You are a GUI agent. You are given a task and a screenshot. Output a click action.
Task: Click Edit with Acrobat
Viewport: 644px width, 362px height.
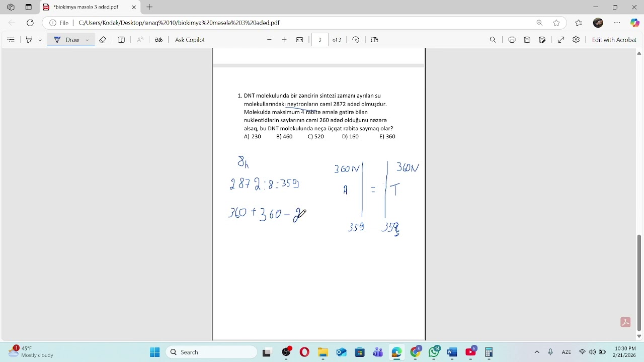click(x=614, y=40)
